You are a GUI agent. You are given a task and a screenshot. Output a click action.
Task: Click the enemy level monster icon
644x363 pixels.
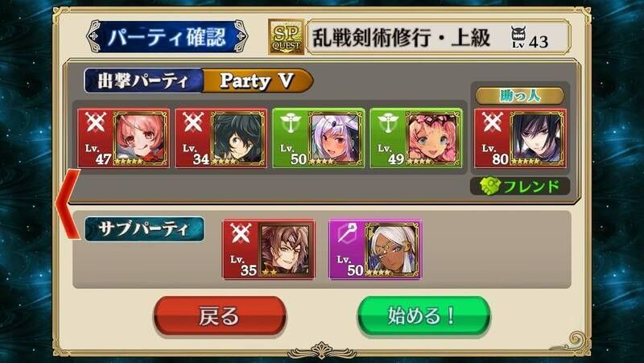coord(518,37)
